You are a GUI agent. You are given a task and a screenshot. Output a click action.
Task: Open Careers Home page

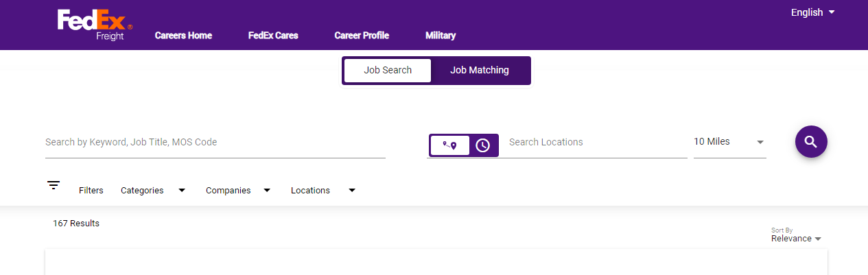click(x=183, y=36)
